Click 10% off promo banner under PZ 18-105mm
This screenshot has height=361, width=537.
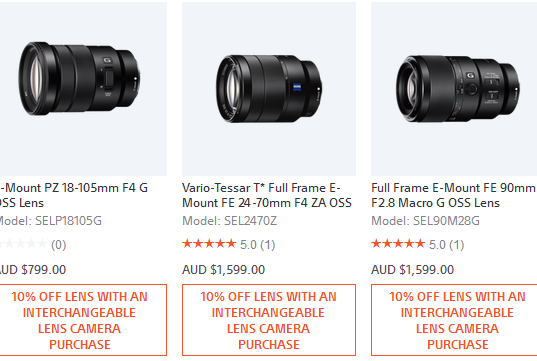(83, 320)
